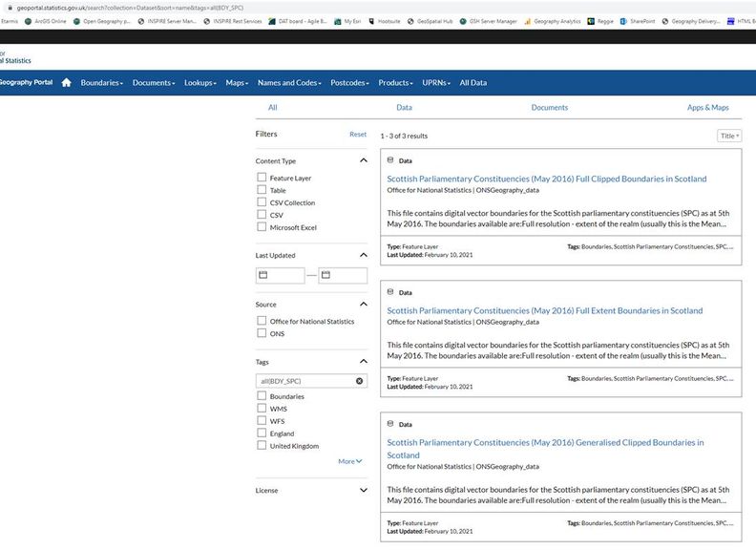The height and width of the screenshot is (550, 756).
Task: Open GSH Server Manager bookmark
Action: pyautogui.click(x=489, y=21)
